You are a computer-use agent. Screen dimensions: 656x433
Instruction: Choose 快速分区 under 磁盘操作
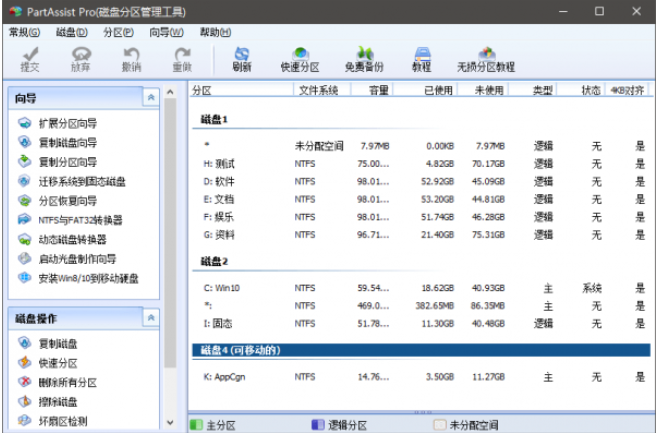coord(47,363)
